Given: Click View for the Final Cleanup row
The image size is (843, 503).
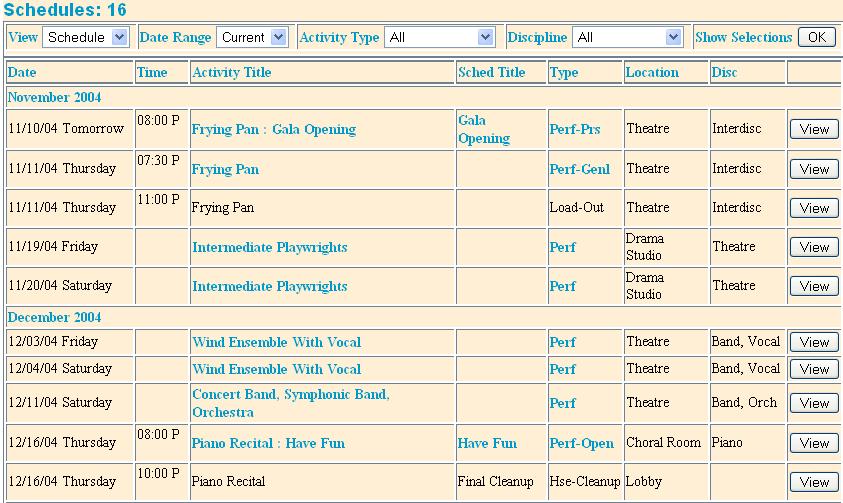Looking at the screenshot, I should point(814,482).
